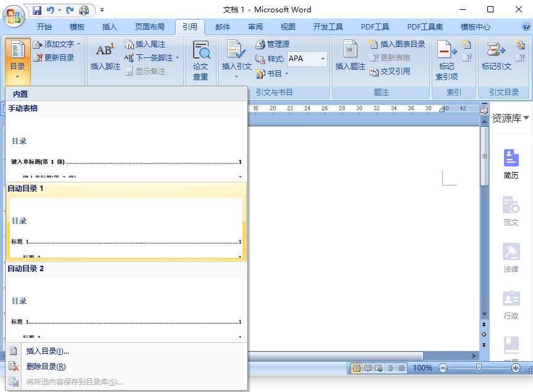533x392 pixels.
Task: Switch to Outline view
Action: point(390,368)
